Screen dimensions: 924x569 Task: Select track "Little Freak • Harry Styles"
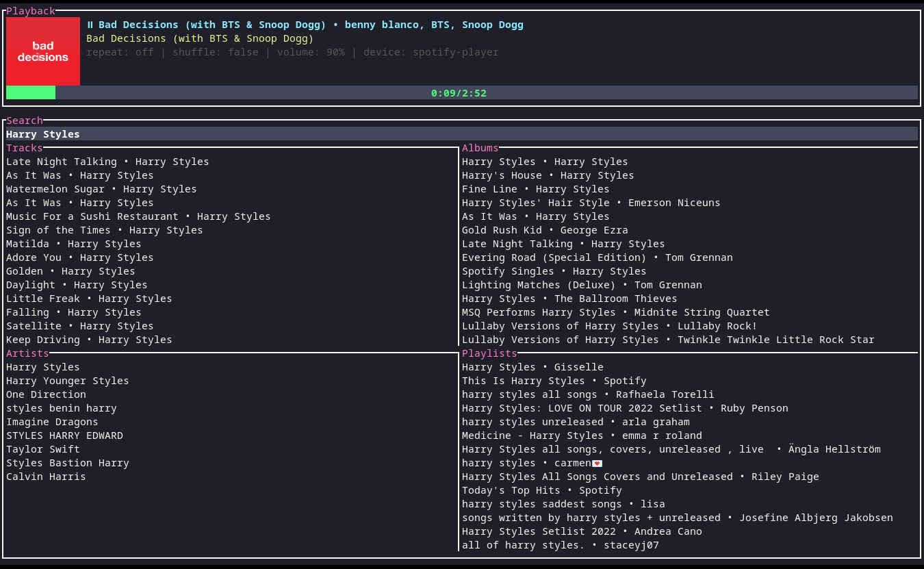click(89, 299)
